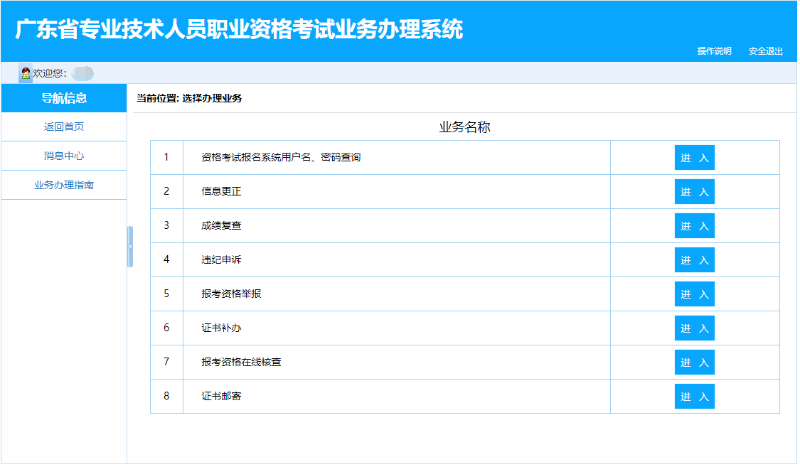The width and height of the screenshot is (800, 467).
Task: Click the user avatar icon beside 欢迎您
Action: (26, 73)
